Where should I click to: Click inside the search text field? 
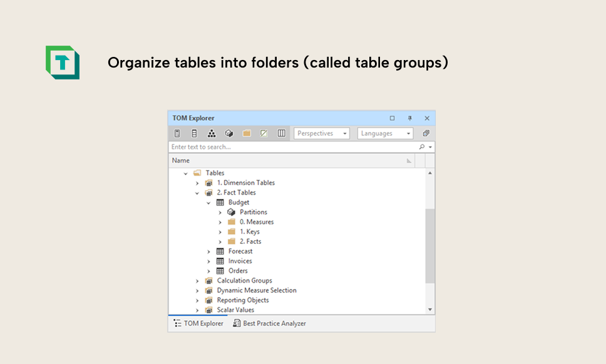click(x=282, y=146)
